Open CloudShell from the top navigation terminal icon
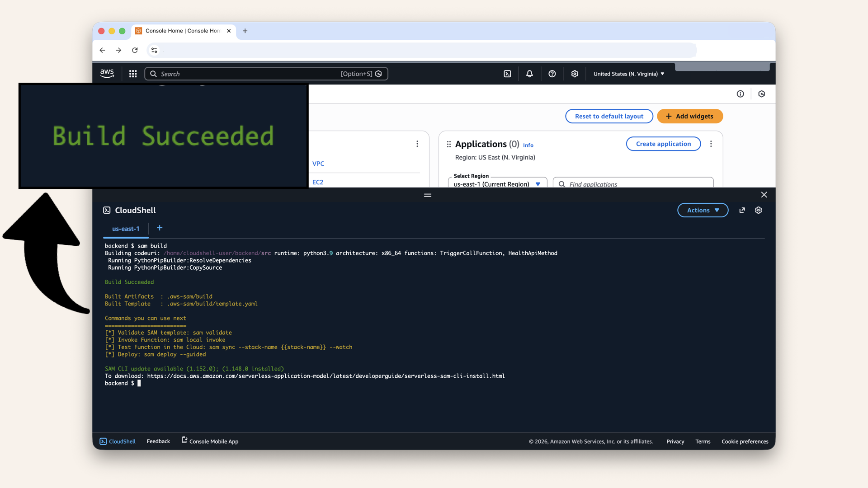 click(507, 74)
